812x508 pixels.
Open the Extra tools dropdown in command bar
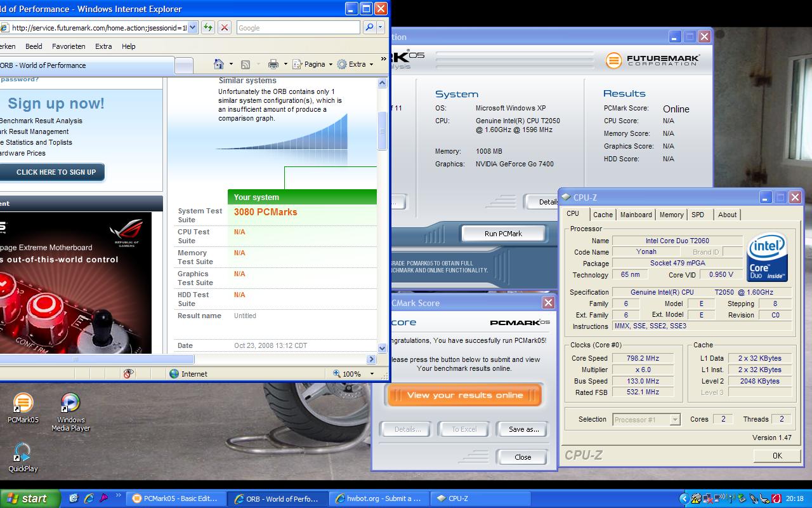pos(355,64)
